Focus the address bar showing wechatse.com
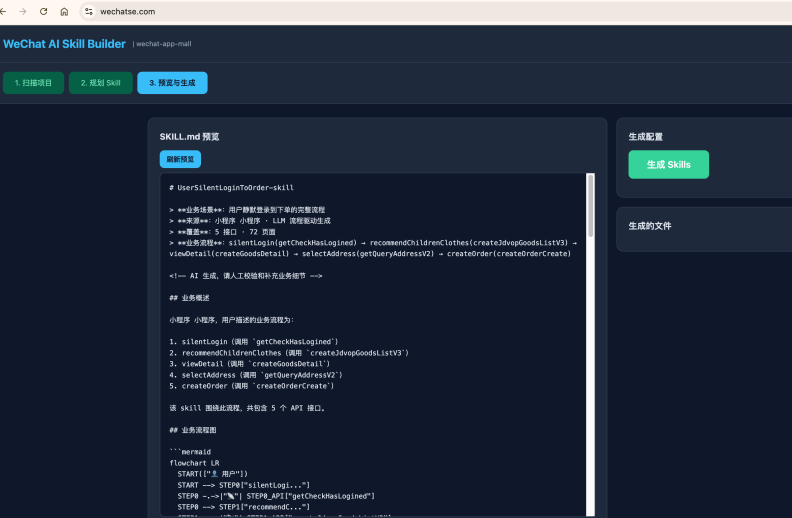 (434, 11)
